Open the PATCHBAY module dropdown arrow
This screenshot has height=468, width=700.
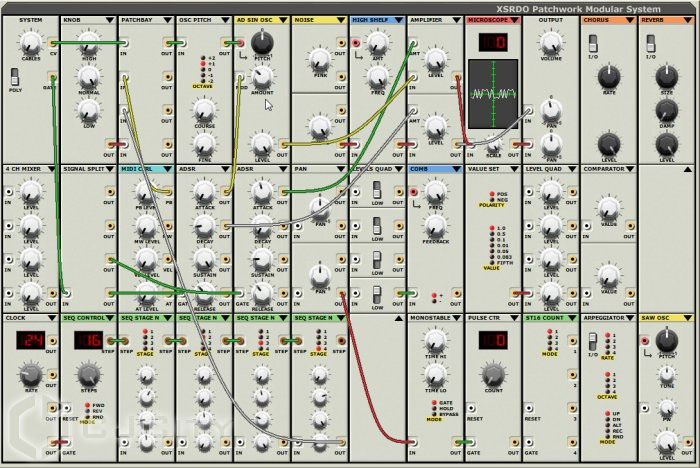click(x=167, y=20)
